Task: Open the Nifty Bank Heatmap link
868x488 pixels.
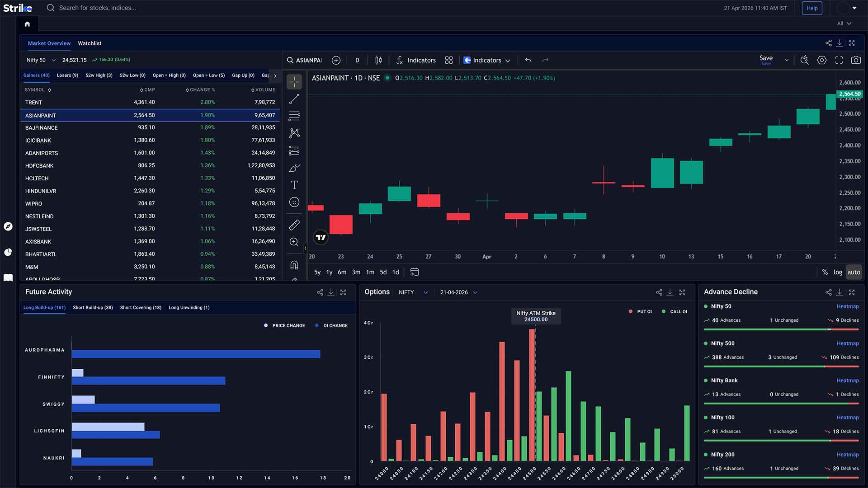Action: click(847, 380)
